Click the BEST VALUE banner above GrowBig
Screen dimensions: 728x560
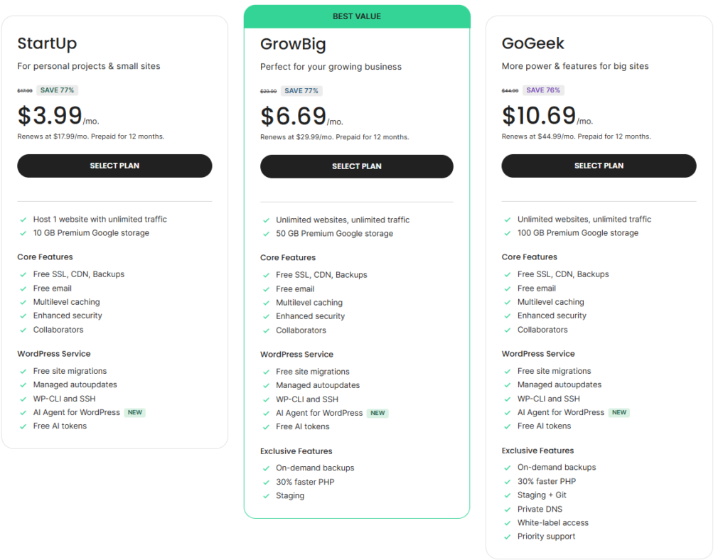pos(357,16)
